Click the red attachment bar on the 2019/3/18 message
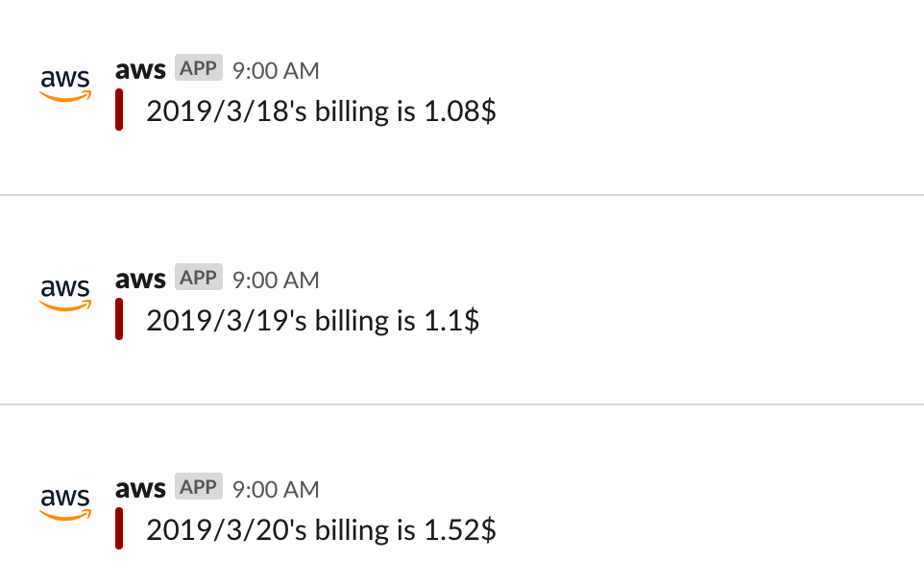Image resolution: width=924 pixels, height=586 pixels. 119,110
